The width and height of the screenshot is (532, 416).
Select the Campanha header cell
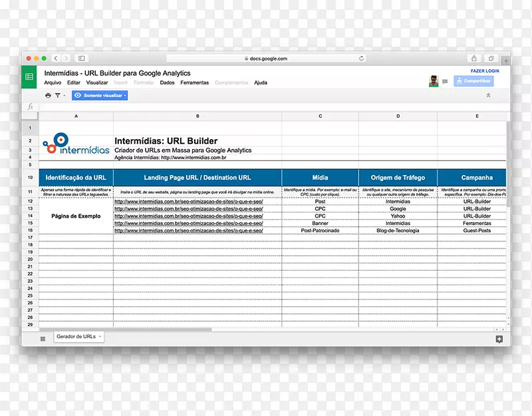point(472,178)
